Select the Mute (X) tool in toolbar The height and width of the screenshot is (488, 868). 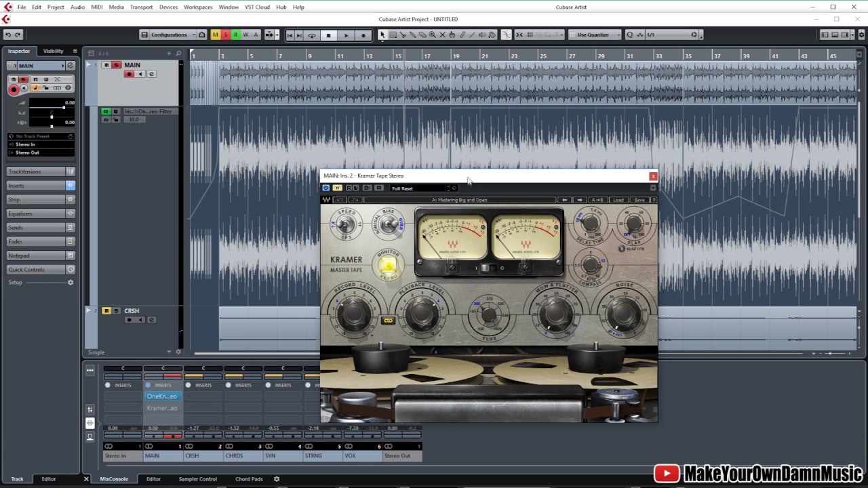442,35
